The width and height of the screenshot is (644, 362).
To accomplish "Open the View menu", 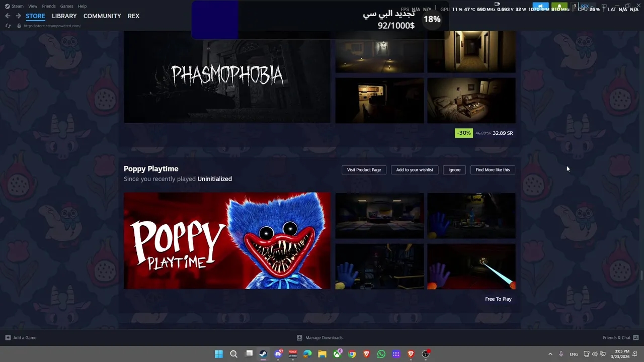I will click(x=33, y=6).
